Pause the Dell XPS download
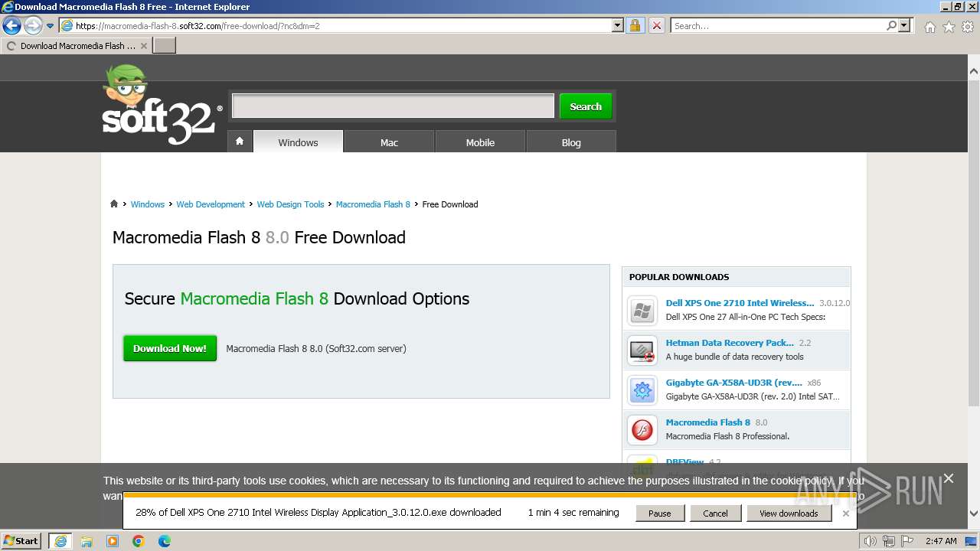Image resolution: width=980 pixels, height=551 pixels. point(659,514)
